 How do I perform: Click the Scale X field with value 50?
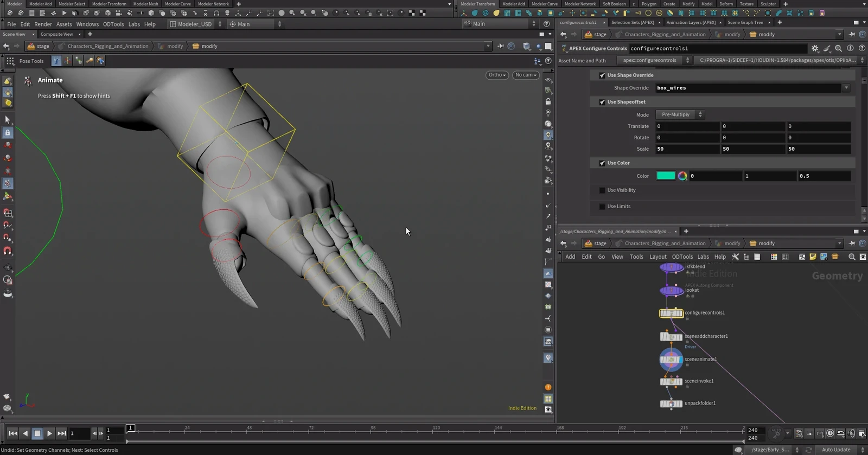pos(687,149)
